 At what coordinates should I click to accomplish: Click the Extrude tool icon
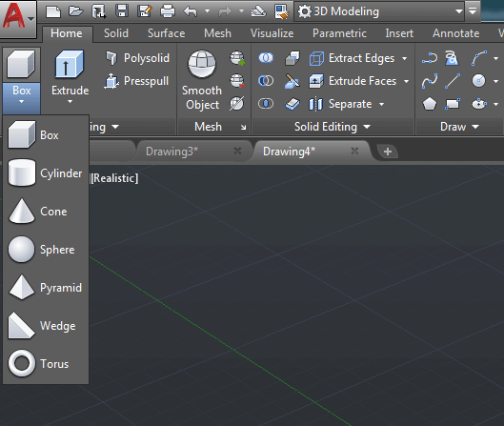click(70, 64)
